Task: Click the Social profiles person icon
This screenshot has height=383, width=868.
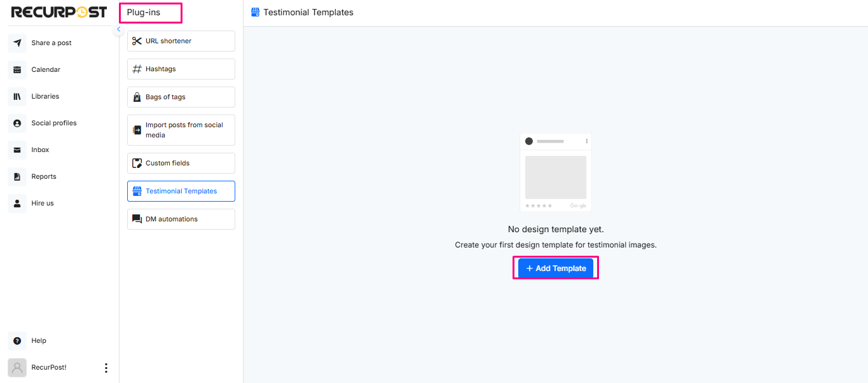Action: [x=17, y=123]
